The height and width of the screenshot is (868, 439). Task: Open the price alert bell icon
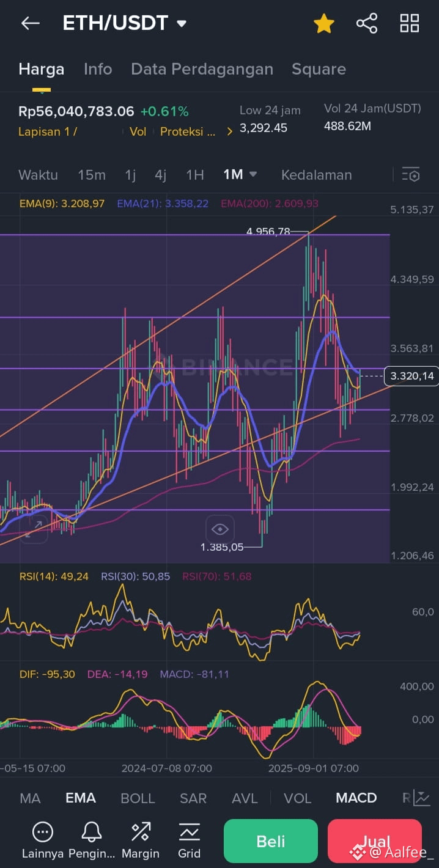92,840
